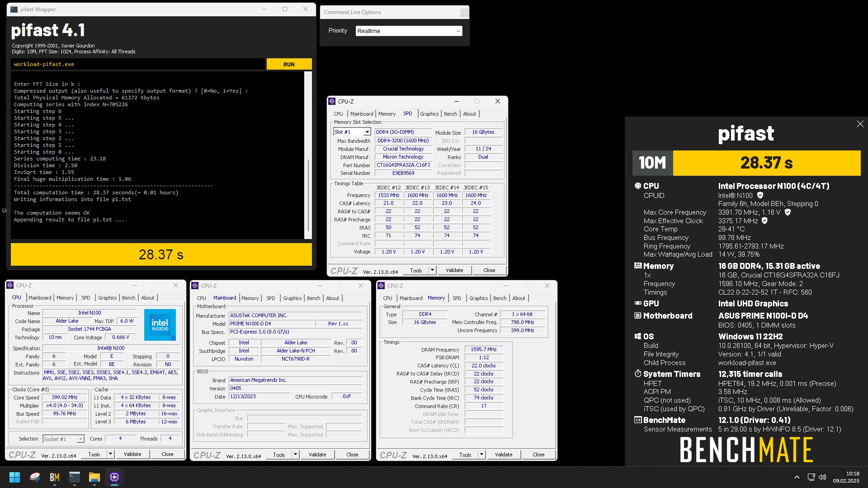Click the BenchMate section icon
The width and height of the screenshot is (868, 488).
[638, 420]
